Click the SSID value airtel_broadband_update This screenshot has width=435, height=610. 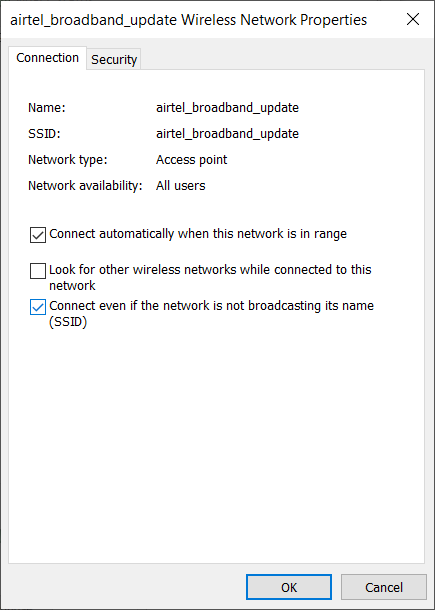click(x=227, y=134)
